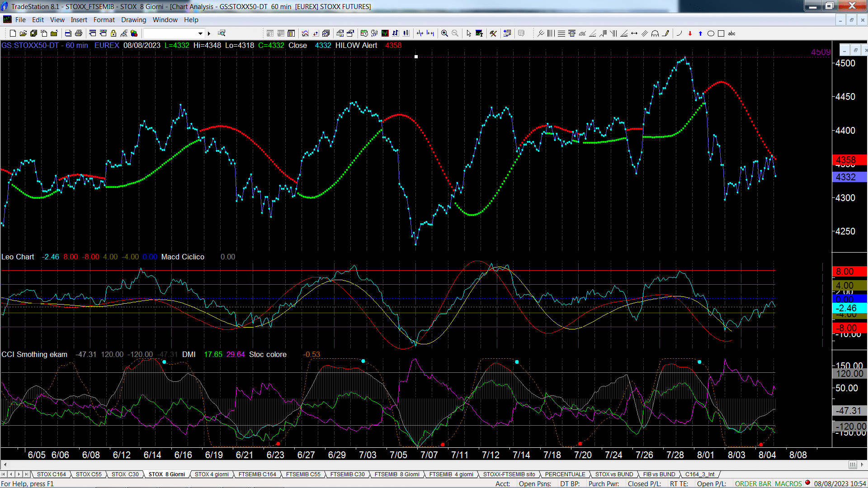Image resolution: width=868 pixels, height=488 pixels.
Task: Open the Edit menu
Action: (x=38, y=20)
